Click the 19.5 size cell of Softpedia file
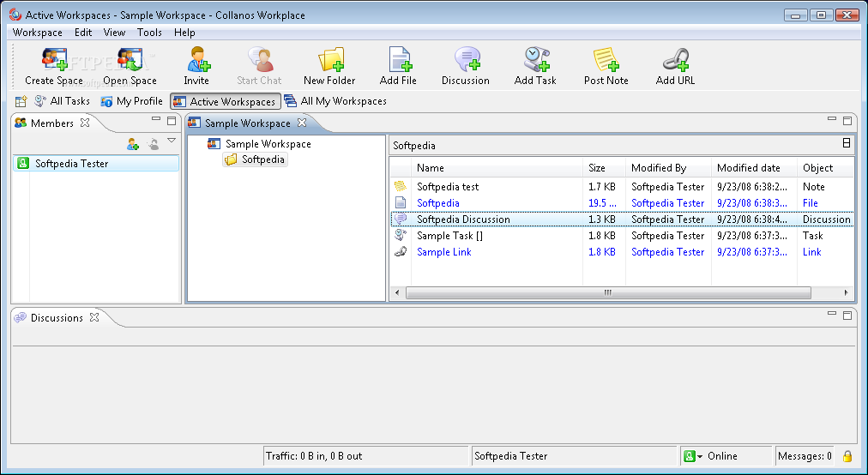This screenshot has width=868, height=475. click(602, 203)
